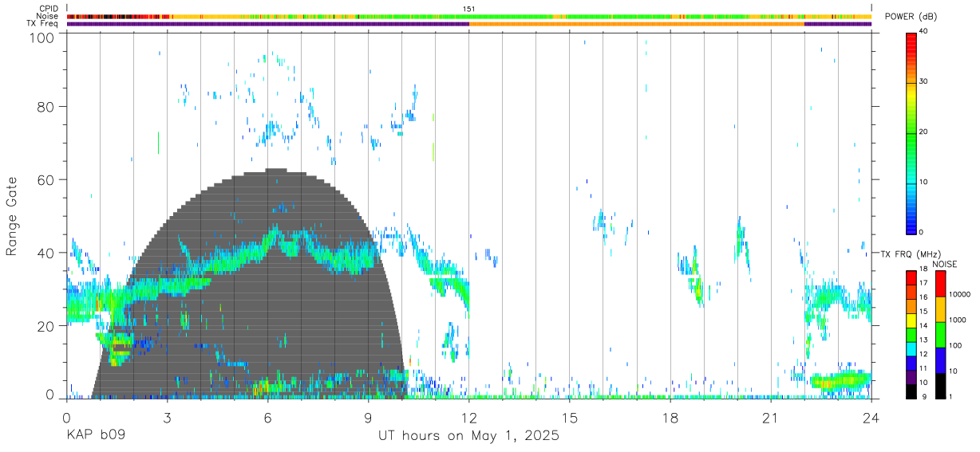Click the TX FRQ (MHz) legend title
980x452 pixels.
[911, 254]
